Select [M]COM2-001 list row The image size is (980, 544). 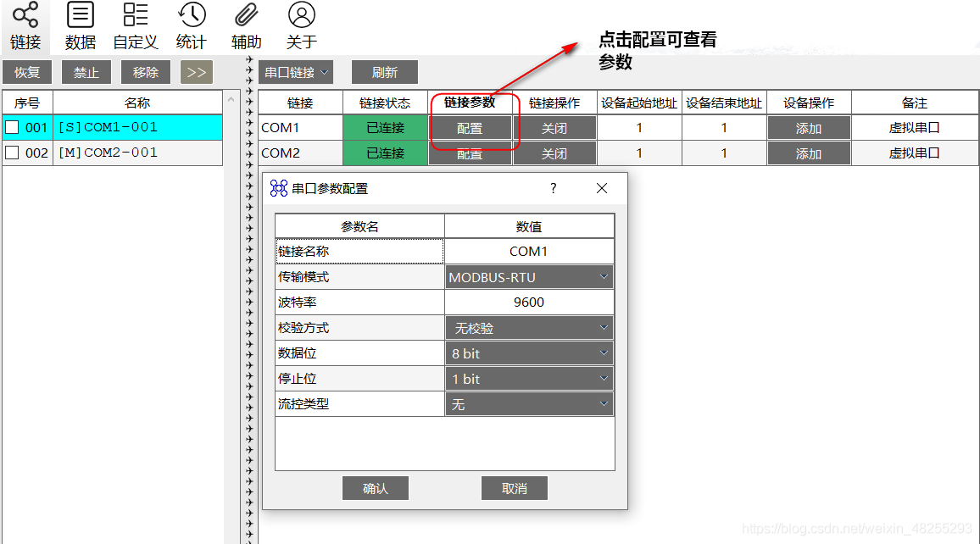pos(137,153)
